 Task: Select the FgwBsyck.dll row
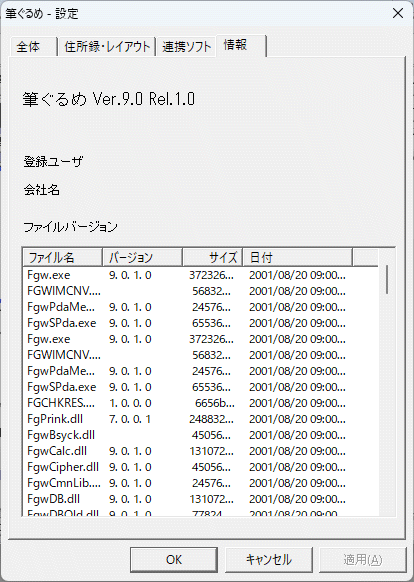201,435
